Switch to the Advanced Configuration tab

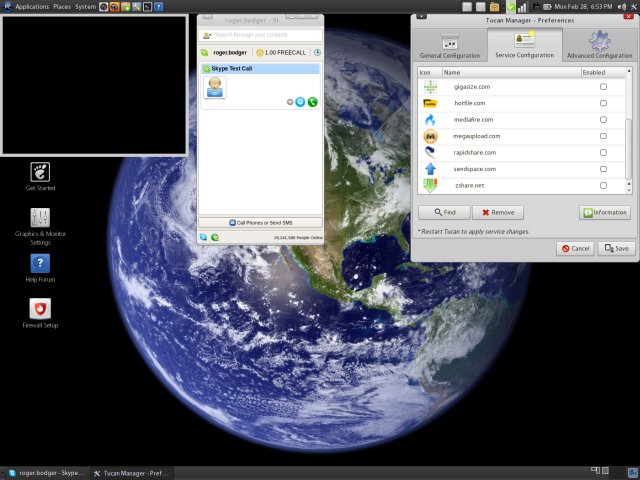click(599, 47)
